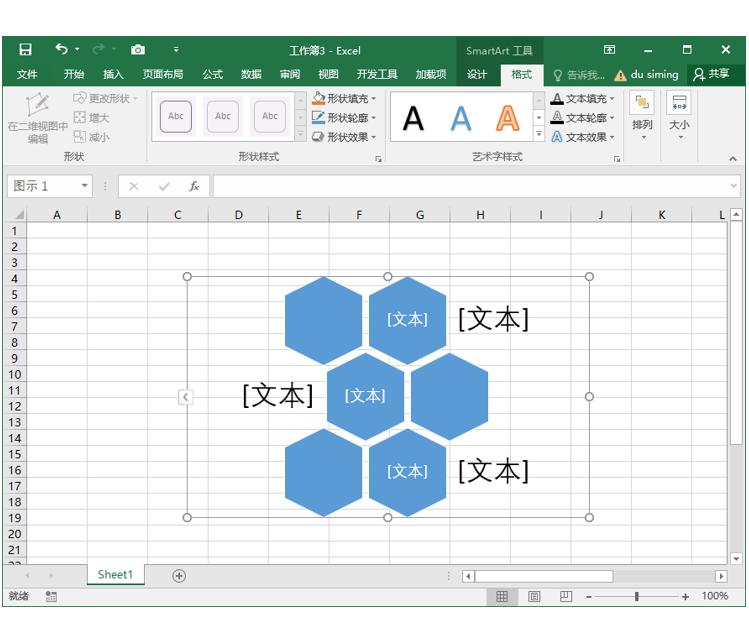Click the 减小 shape button
This screenshot has height=639, width=749.
click(92, 137)
